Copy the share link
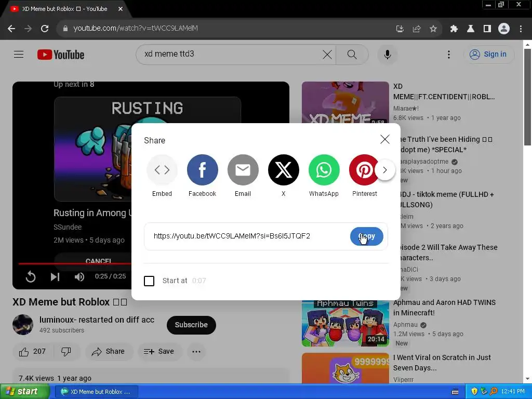Screen dimensions: 532x399 (366, 236)
